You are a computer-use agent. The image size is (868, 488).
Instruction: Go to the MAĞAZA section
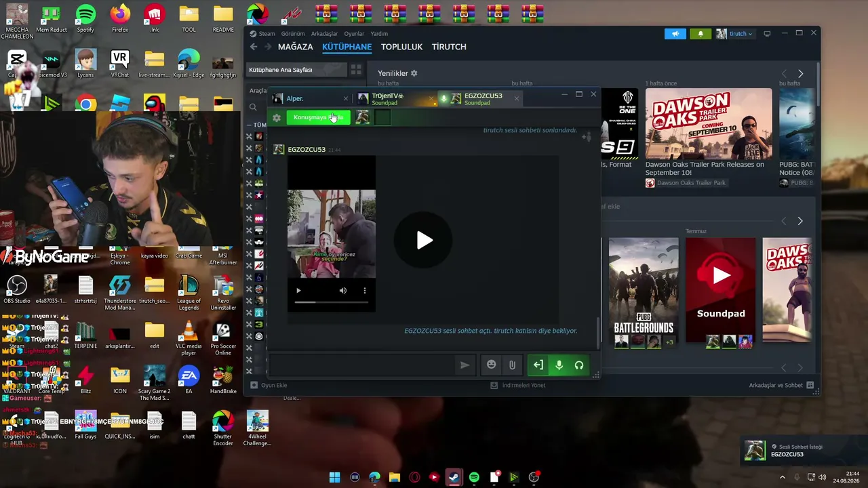296,47
